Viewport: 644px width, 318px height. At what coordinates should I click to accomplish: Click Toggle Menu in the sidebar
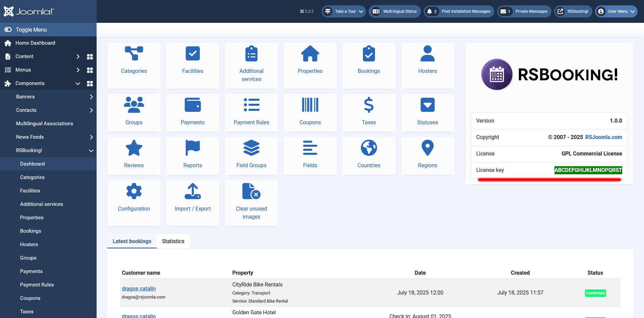point(48,30)
